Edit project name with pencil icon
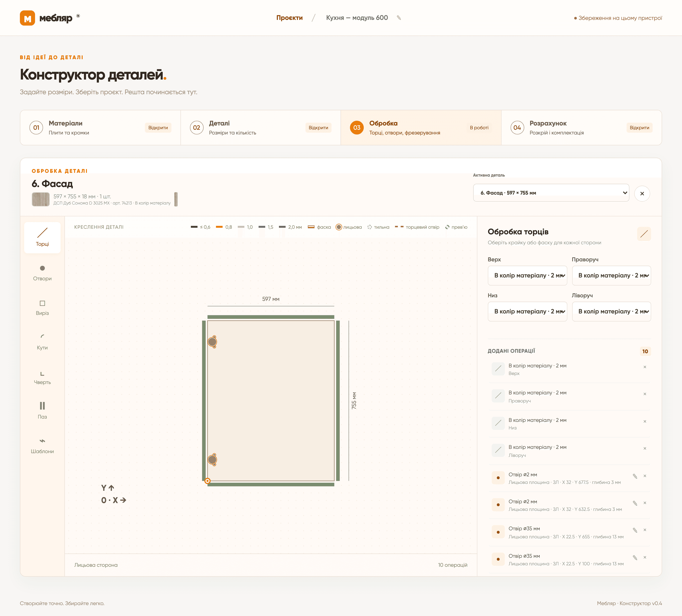682x616 pixels. click(x=399, y=18)
